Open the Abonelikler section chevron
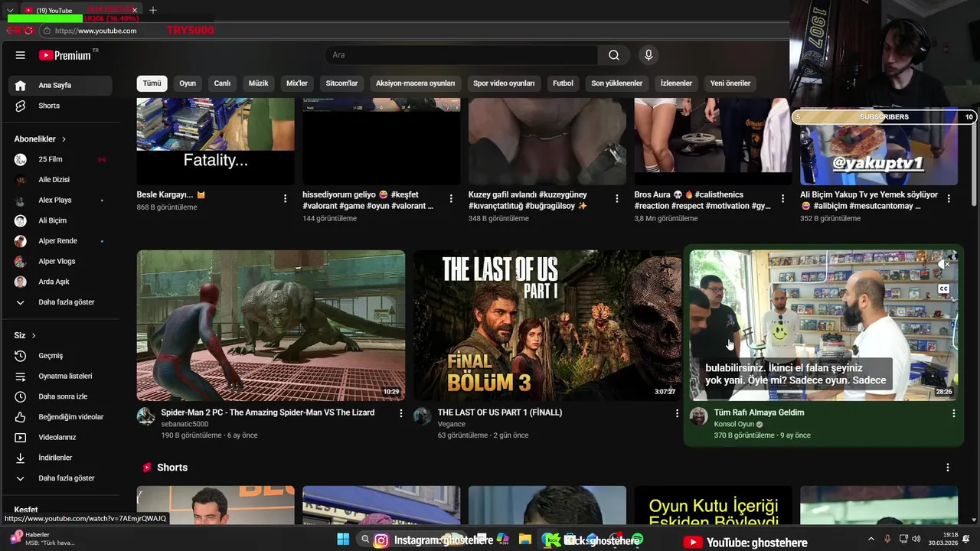The image size is (980, 551). pyautogui.click(x=64, y=139)
